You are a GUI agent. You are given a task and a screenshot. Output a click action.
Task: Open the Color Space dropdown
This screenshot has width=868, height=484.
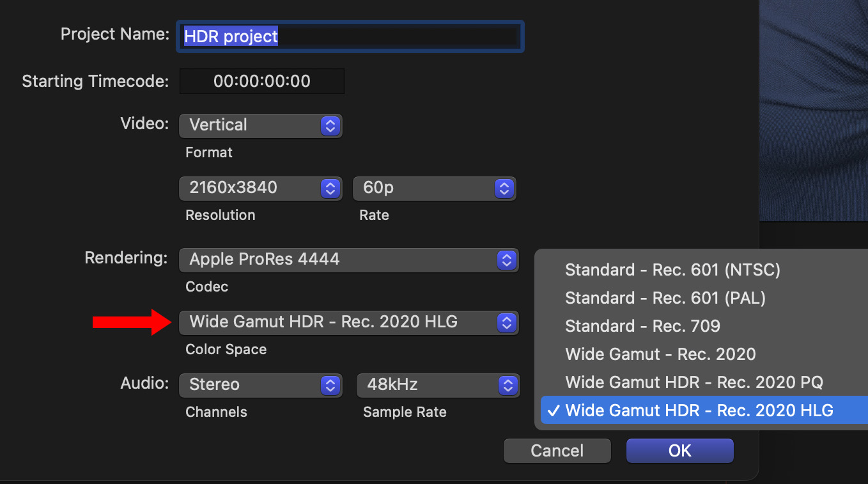tap(348, 323)
